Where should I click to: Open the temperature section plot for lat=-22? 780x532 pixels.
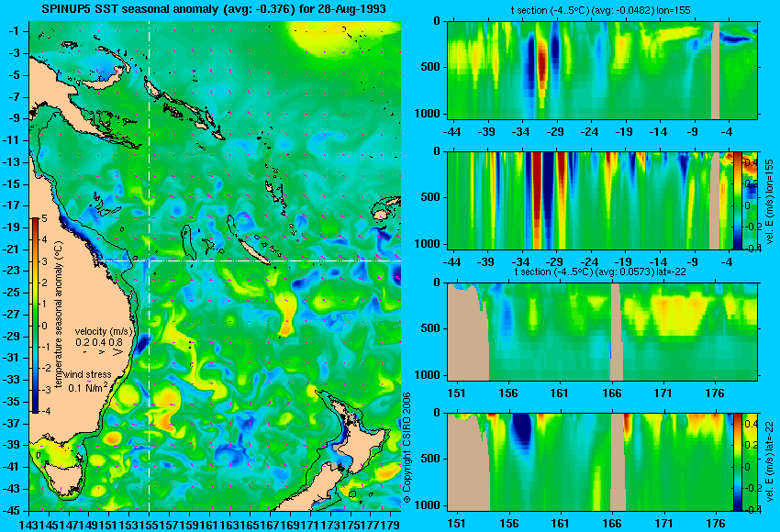tap(602, 332)
